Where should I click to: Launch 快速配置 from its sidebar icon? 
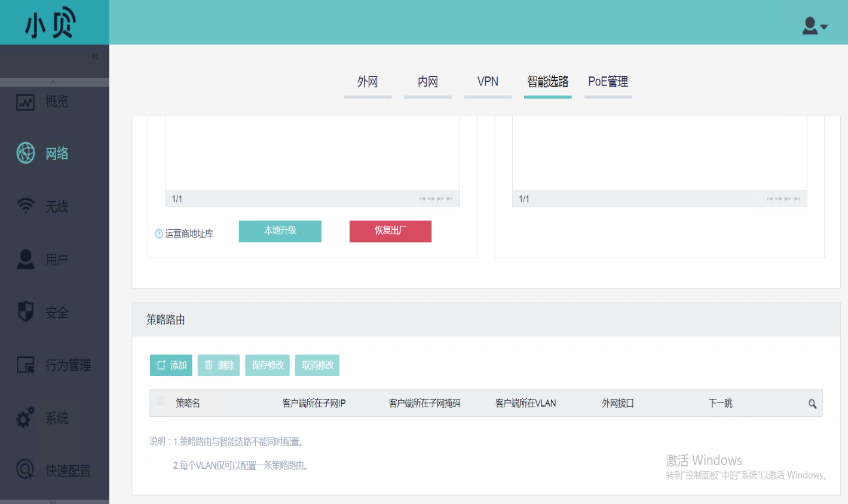coord(25,469)
